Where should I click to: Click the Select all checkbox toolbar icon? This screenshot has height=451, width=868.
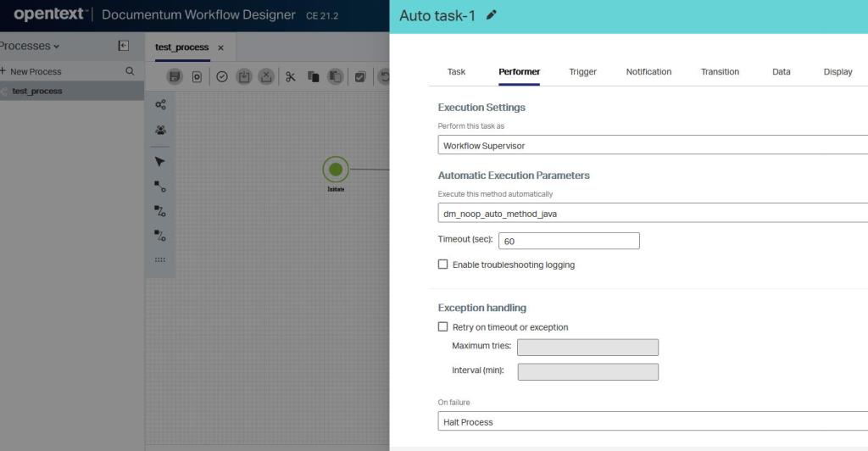pos(360,77)
